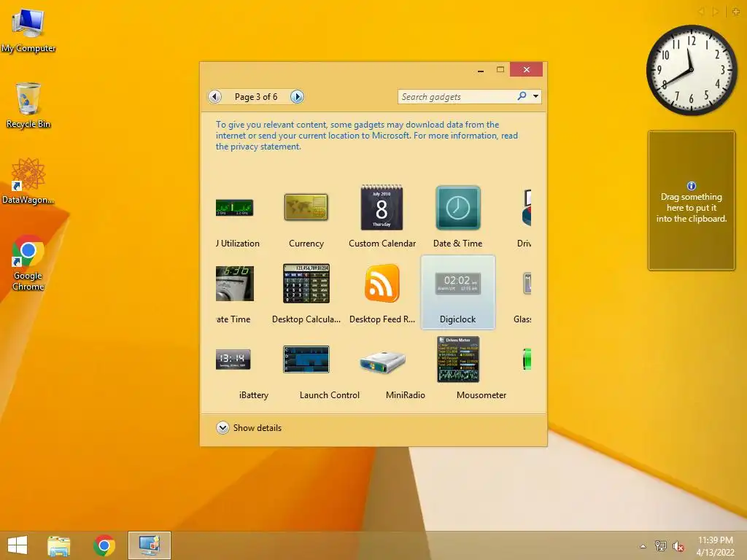The image size is (747, 560).
Task: Select the CPU Utilization gadget icon
Action: [234, 208]
